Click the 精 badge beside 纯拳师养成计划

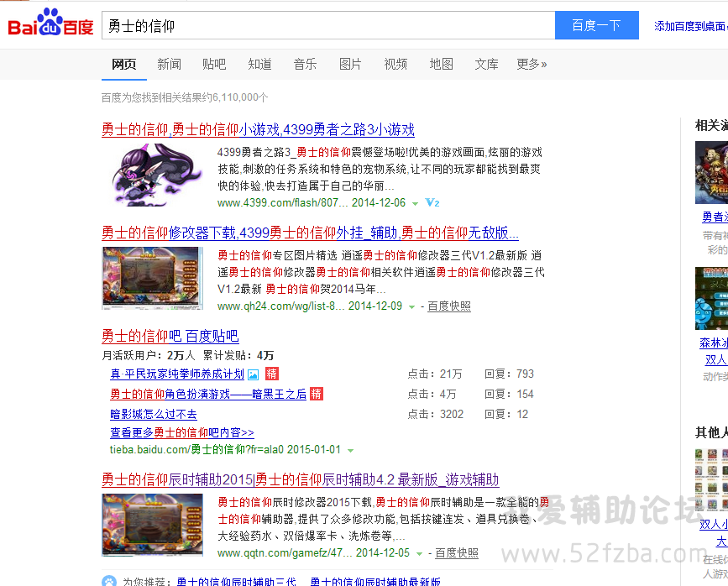(x=271, y=374)
